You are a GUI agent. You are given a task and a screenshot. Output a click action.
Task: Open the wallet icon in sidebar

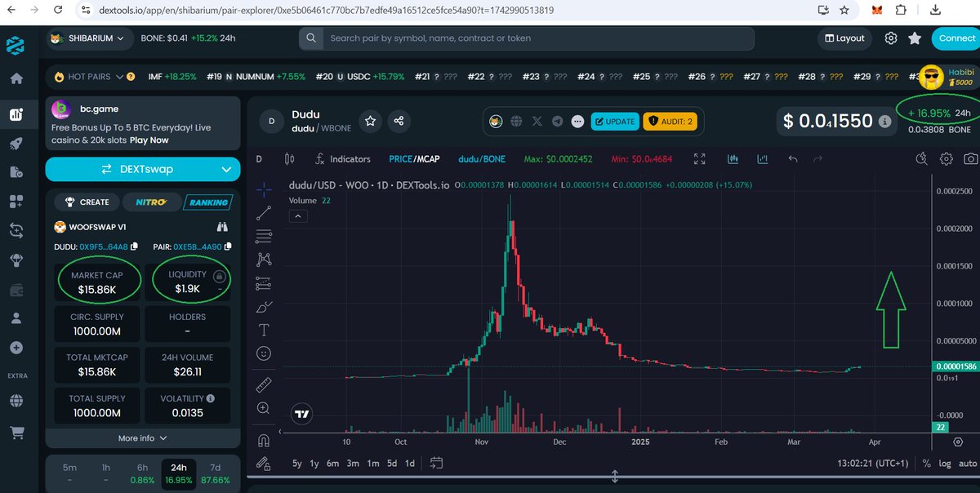pyautogui.click(x=16, y=290)
